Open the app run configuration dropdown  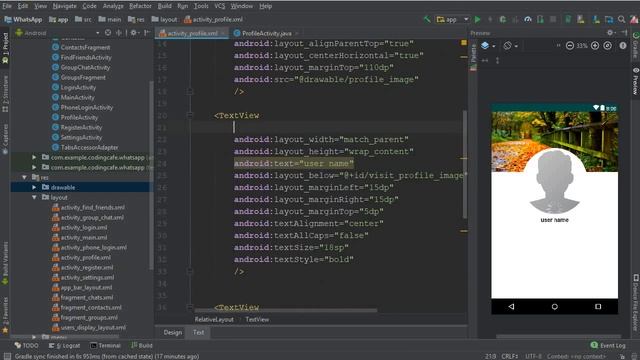pyautogui.click(x=452, y=19)
